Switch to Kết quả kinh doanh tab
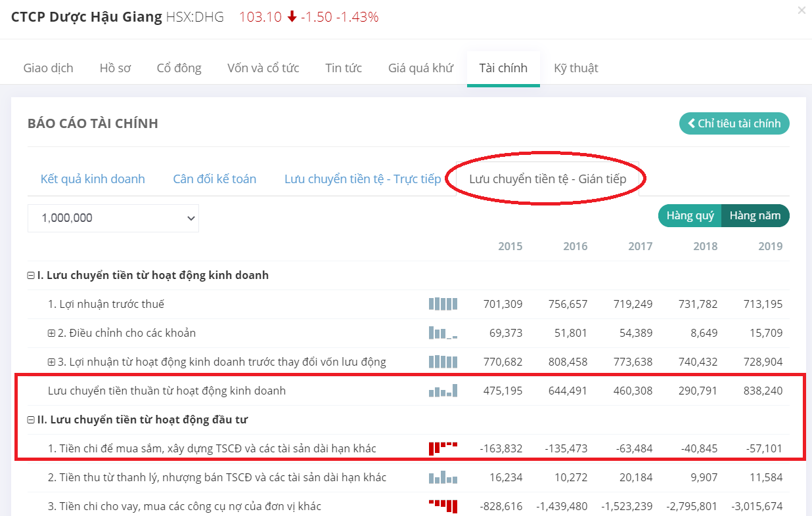The image size is (812, 516). 93,179
